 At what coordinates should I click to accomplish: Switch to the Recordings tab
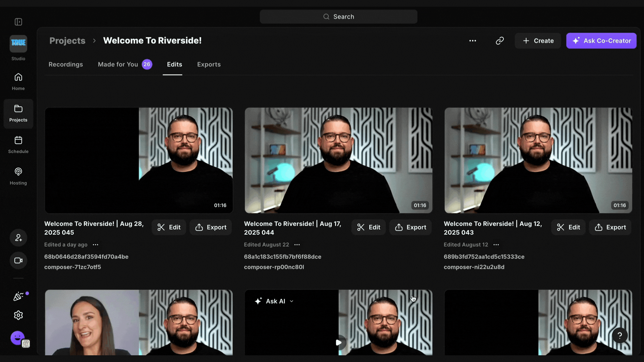click(66, 64)
